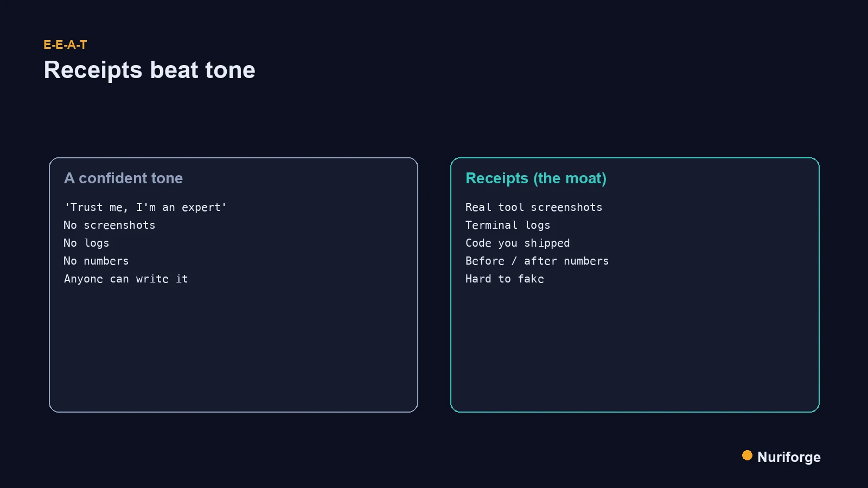Select the 'A confident tone' card heading
868x488 pixels.
click(123, 178)
